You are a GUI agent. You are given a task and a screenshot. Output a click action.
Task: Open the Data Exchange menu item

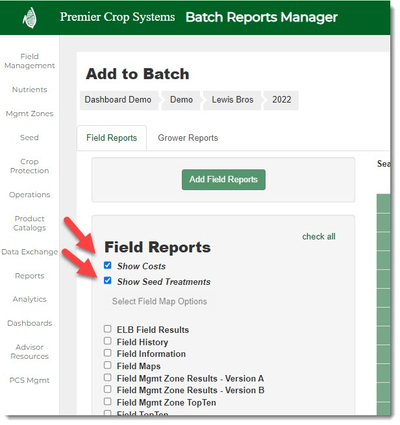coord(29,252)
